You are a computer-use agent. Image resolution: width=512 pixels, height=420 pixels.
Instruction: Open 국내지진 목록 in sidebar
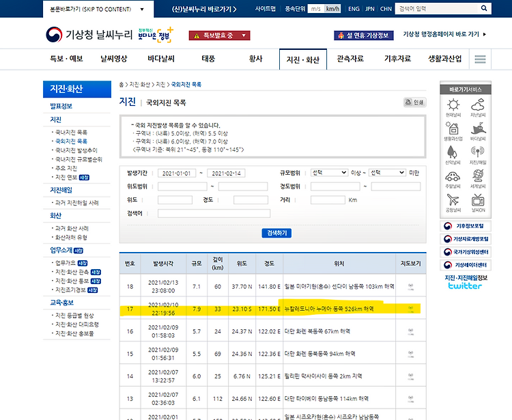coord(71,132)
